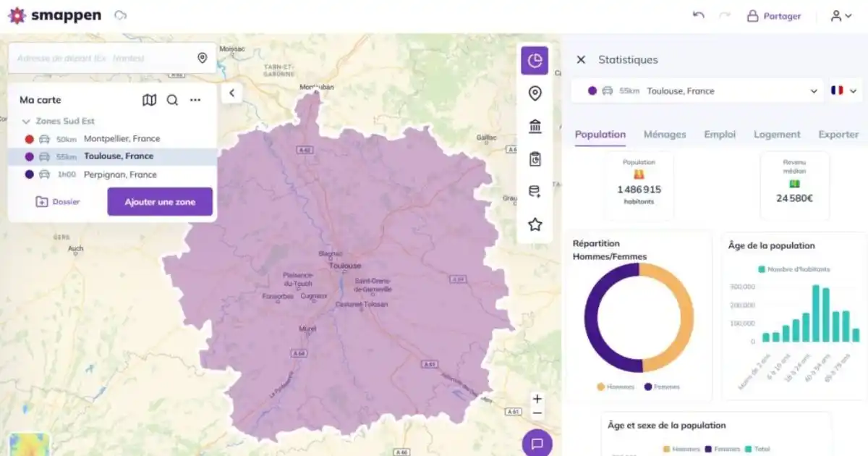Open the French flag country dropdown
The height and width of the screenshot is (456, 868).
(x=844, y=91)
